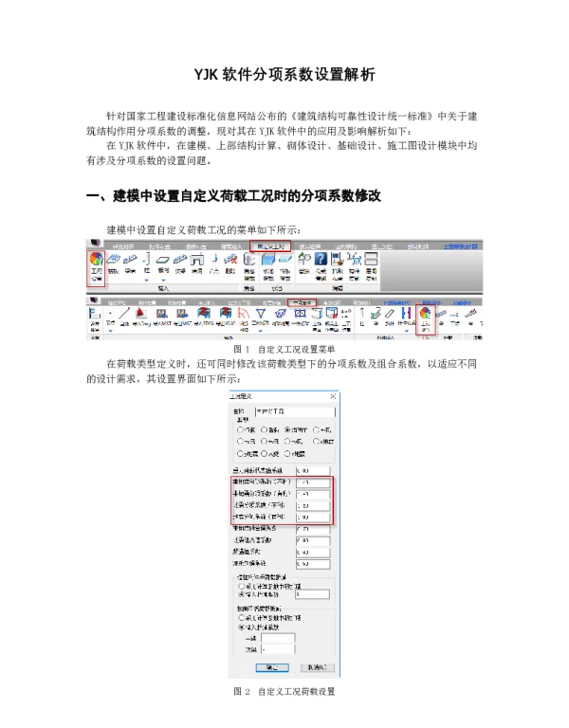Close the load case definition dialog
The height and width of the screenshot is (728, 569).
[333, 396]
